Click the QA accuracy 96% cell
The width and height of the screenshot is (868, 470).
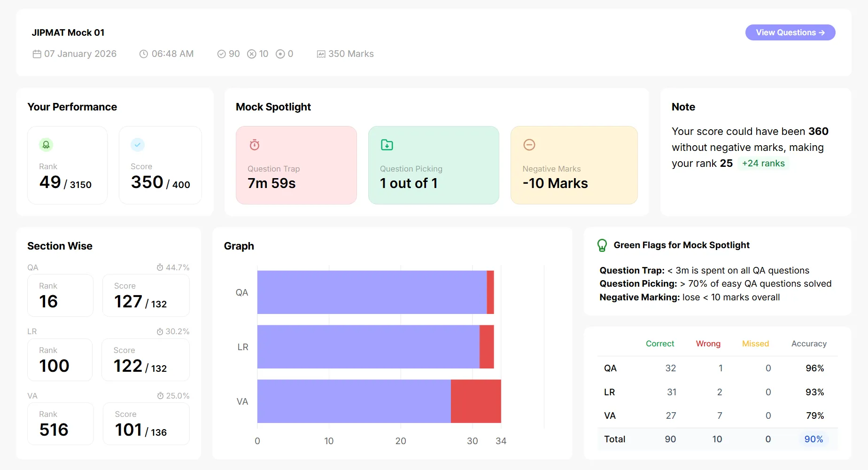tap(815, 368)
